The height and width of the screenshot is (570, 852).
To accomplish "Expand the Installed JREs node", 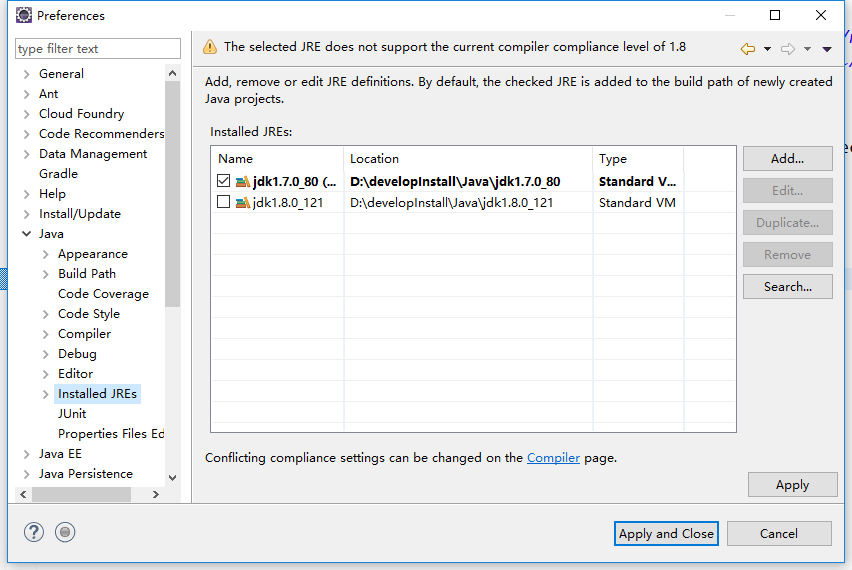I will click(46, 394).
